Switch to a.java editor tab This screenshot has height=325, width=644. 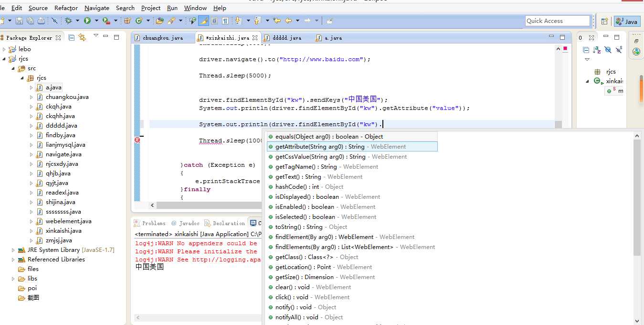click(x=329, y=38)
